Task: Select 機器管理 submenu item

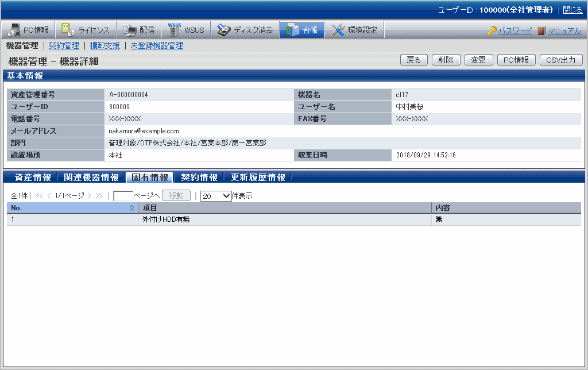Action: (22, 45)
